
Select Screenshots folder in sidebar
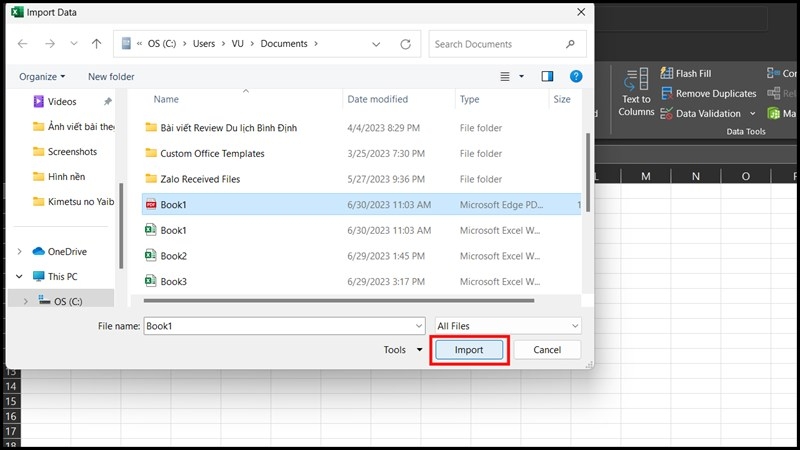tap(72, 152)
